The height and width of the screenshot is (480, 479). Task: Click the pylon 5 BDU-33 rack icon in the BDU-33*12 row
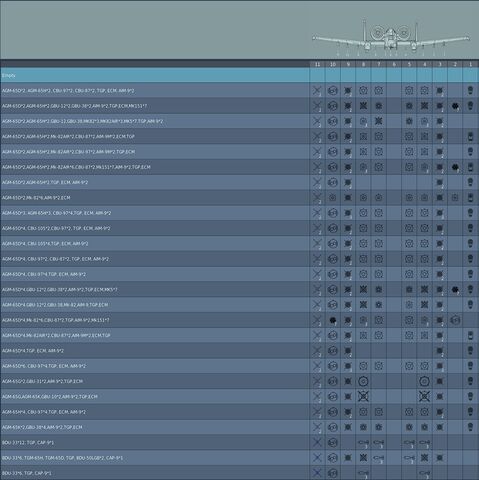(x=409, y=443)
